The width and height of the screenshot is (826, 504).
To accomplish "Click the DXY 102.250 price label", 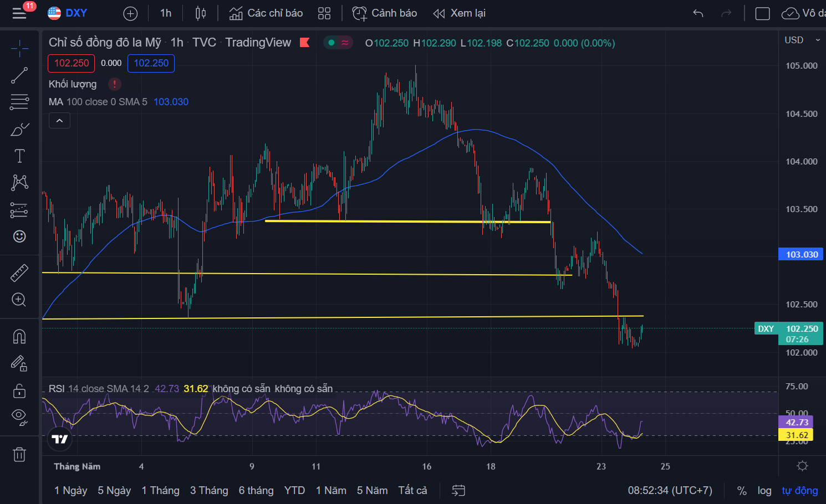I will pyautogui.click(x=789, y=333).
